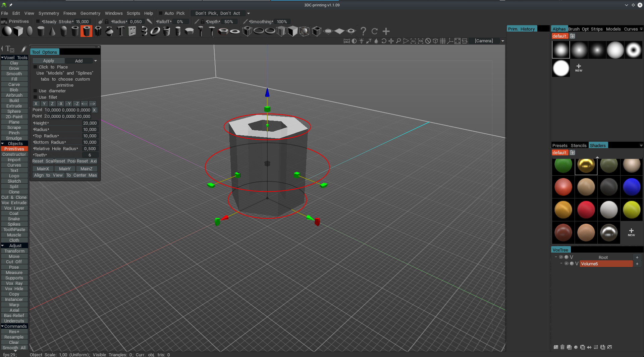Screen dimensions: 644x357
Task: Click the Apply button in Tool Options
Action: [49, 61]
